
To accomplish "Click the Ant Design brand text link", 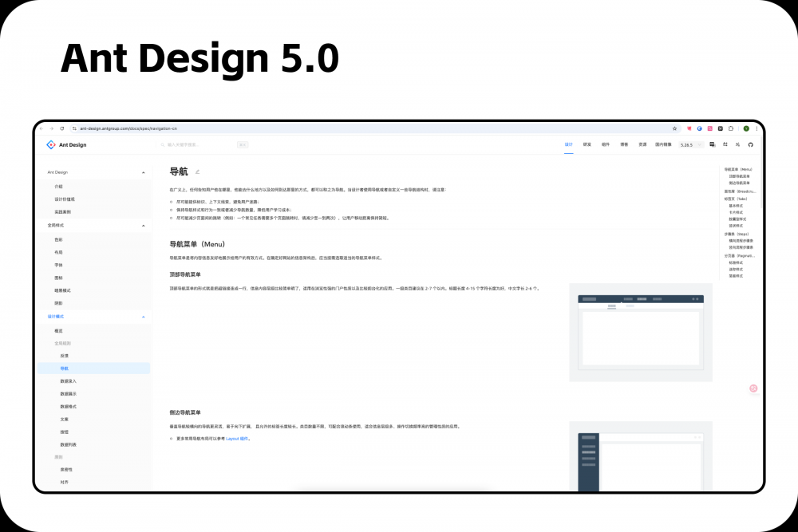I will coord(73,145).
